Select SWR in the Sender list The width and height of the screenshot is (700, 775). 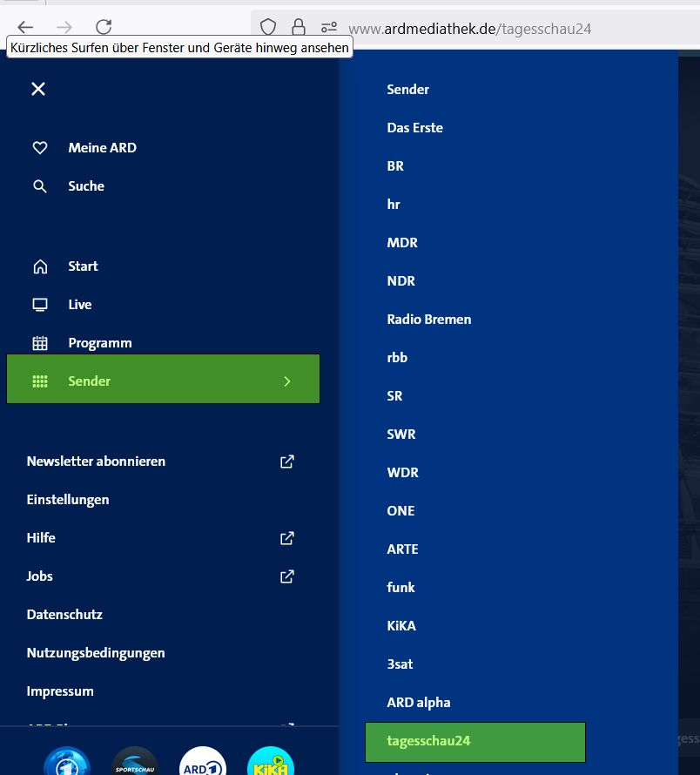[x=401, y=434]
